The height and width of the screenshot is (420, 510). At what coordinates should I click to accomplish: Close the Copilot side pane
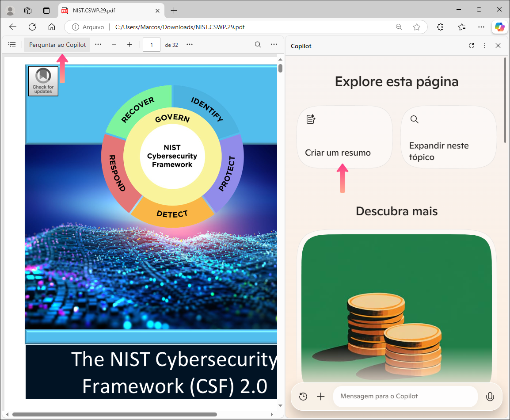[x=498, y=46]
